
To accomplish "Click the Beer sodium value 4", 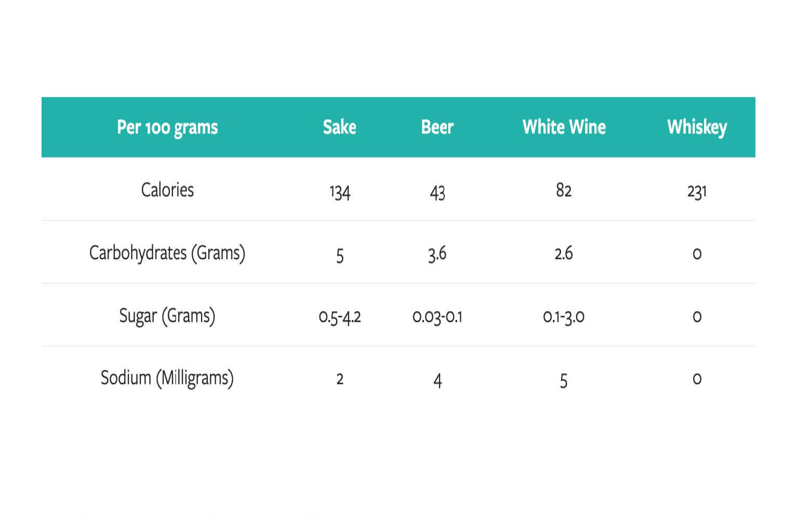I will (x=437, y=381).
